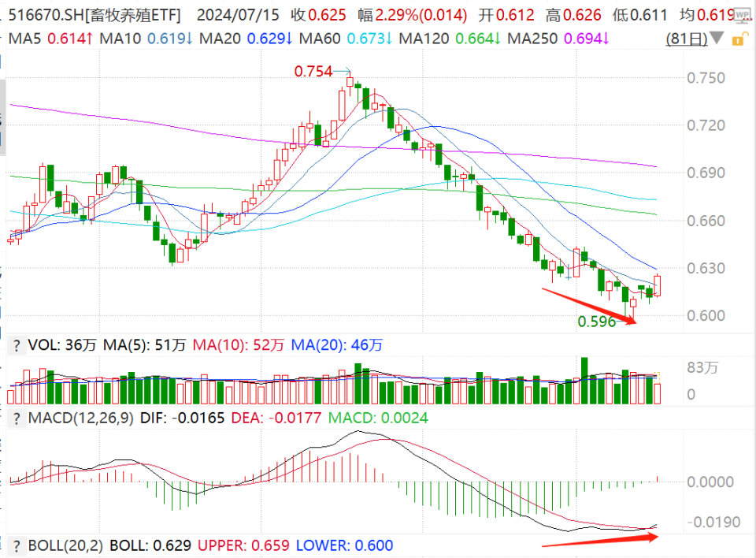Open the help question mark beside BOLL
This screenshot has width=756, height=558.
point(17,546)
